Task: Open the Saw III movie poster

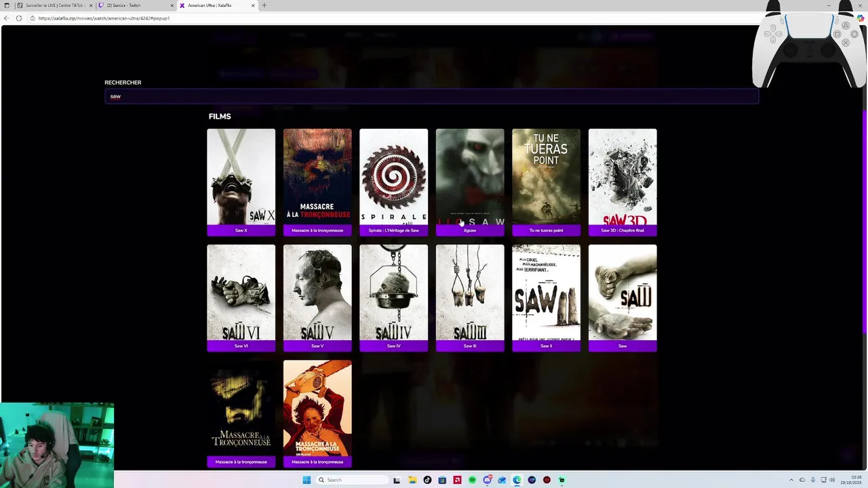Action: (470, 298)
